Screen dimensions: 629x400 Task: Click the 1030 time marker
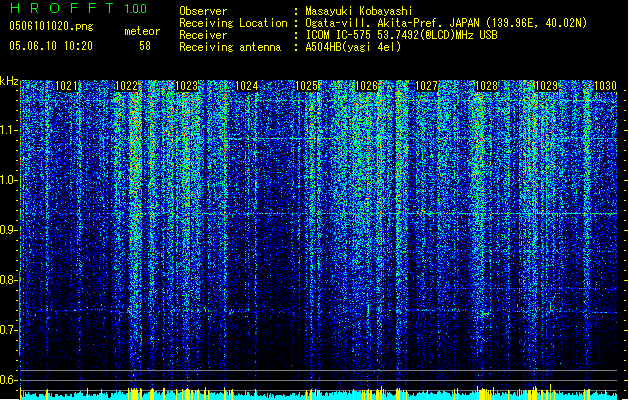tap(605, 86)
